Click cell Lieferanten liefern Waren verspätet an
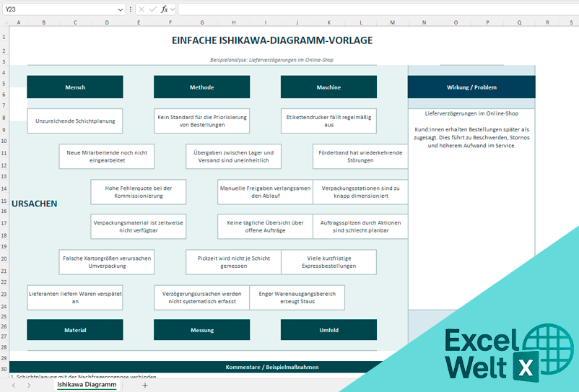 [x=75, y=297]
